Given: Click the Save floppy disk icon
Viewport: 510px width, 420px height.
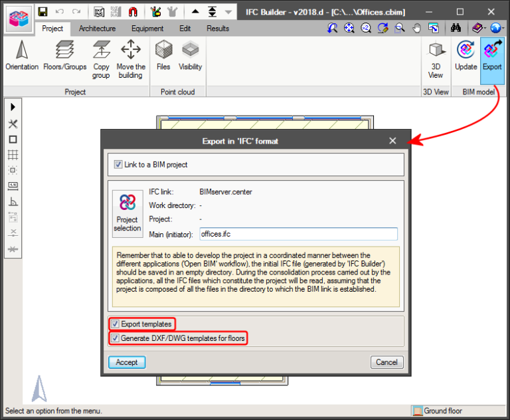Looking at the screenshot, I should coord(42,12).
